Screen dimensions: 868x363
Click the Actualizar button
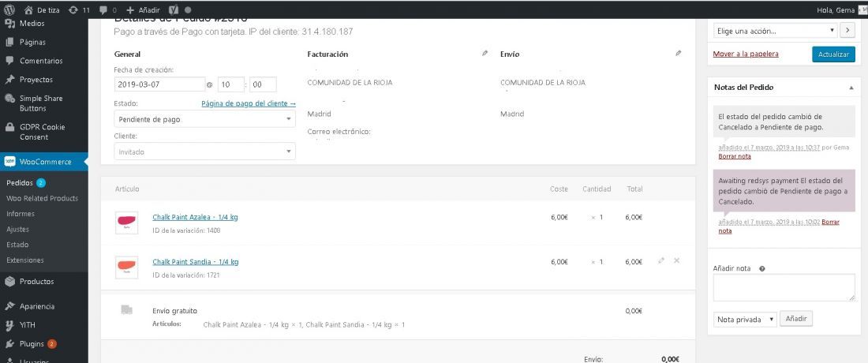833,54
